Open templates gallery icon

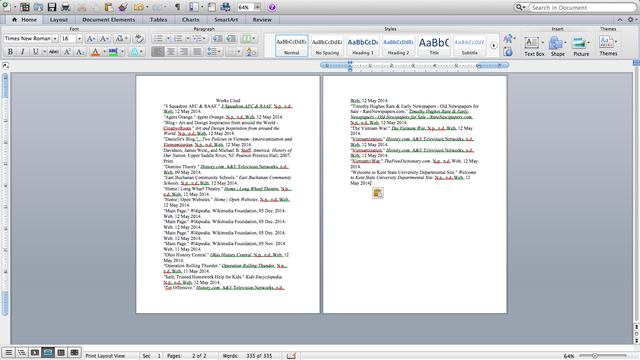pos(24,7)
